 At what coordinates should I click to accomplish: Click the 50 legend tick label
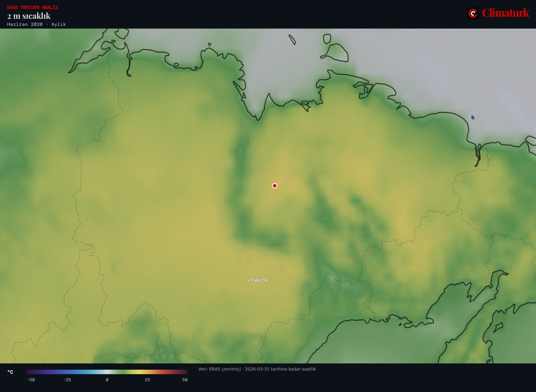coord(185,380)
